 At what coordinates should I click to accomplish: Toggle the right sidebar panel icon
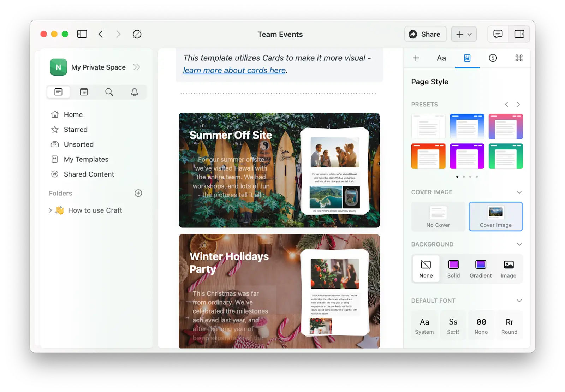pos(519,34)
